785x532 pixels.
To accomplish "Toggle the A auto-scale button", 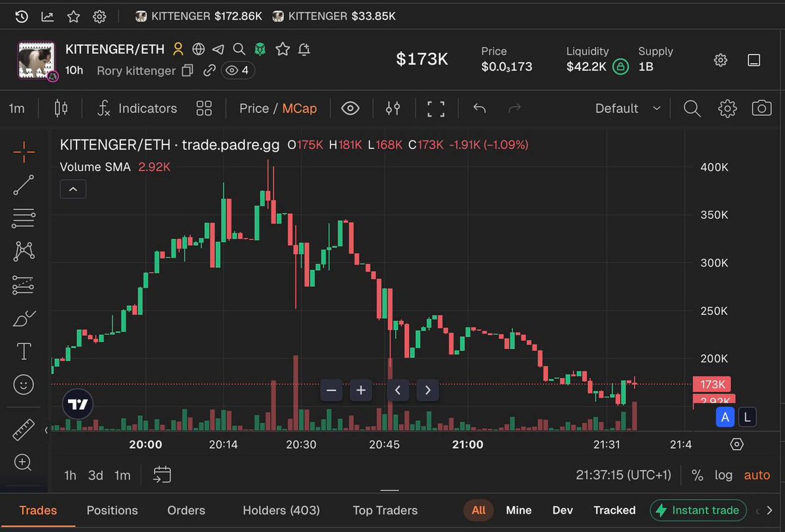I will (725, 417).
